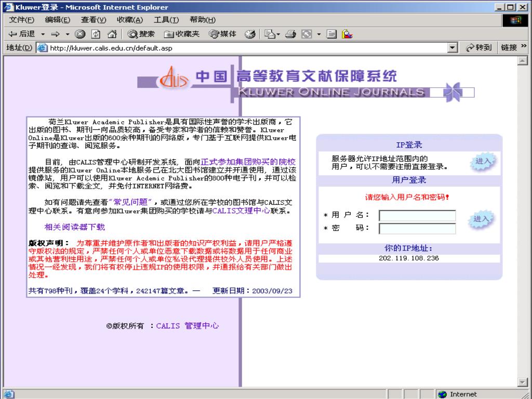The image size is (532, 399).
Task: Click the Edit page toolbar icon
Action: click(307, 34)
